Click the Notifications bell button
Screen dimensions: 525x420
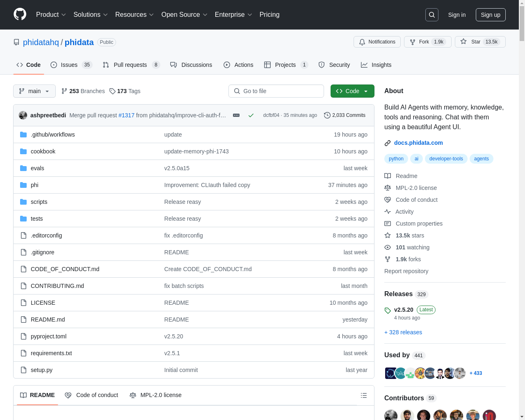click(x=377, y=42)
